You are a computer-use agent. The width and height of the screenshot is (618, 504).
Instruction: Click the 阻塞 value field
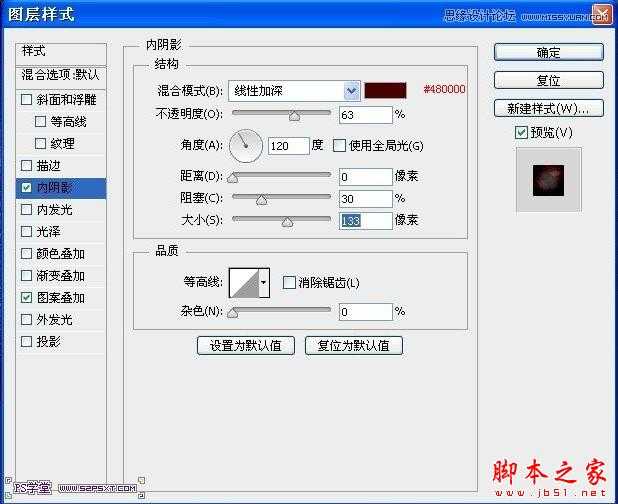(x=366, y=199)
